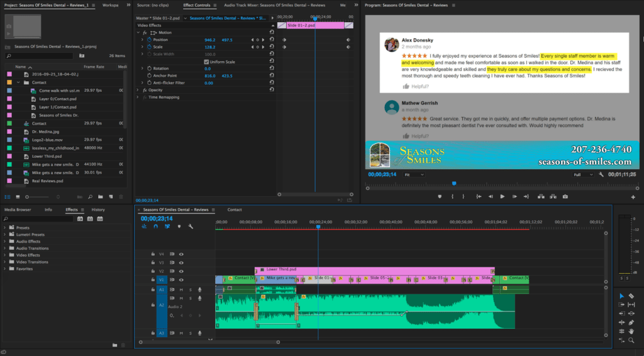The image size is (644, 356).
Task: Click the Position X value 946.2
Action: tap(210, 40)
